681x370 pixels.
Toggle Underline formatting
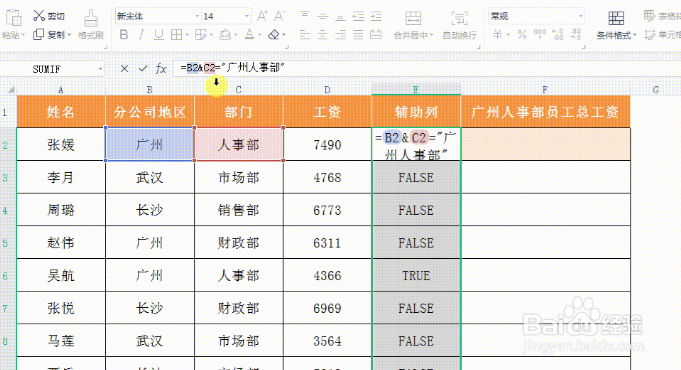[159, 34]
